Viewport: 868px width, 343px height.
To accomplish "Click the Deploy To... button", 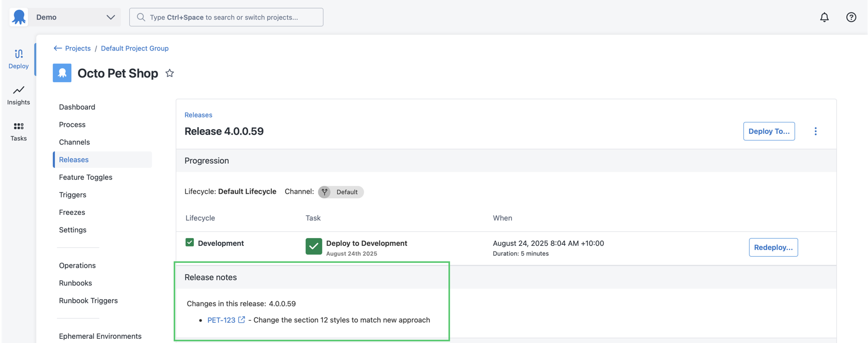I will [x=769, y=131].
